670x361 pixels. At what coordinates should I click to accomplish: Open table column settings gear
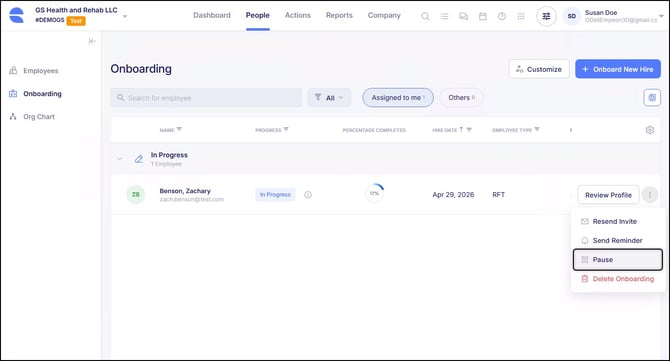tap(649, 130)
